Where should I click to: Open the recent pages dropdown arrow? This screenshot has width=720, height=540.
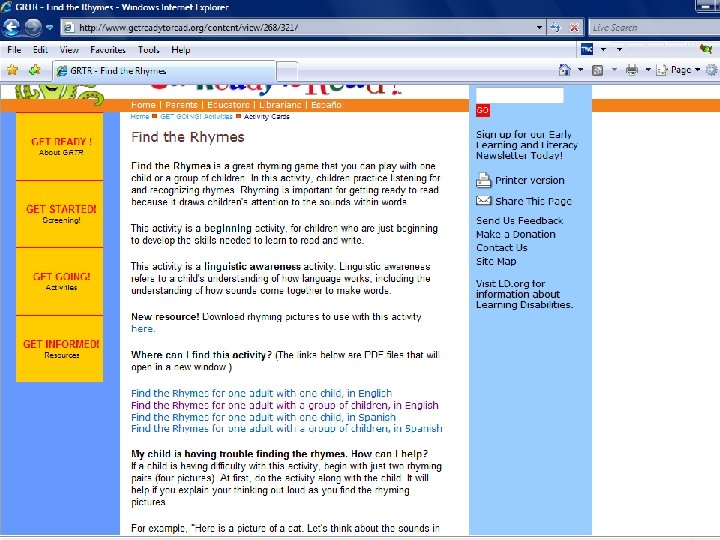(x=50, y=28)
